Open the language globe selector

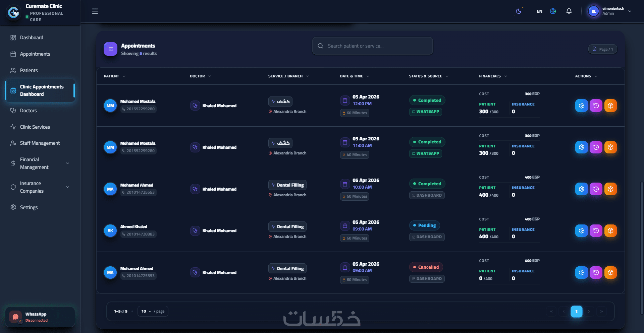click(x=553, y=11)
